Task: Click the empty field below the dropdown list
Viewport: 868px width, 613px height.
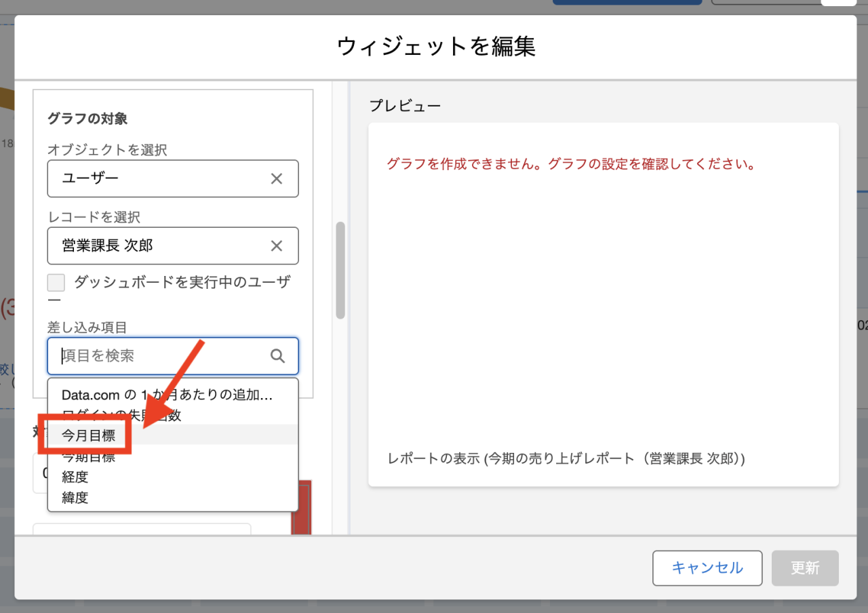Action: point(142,529)
